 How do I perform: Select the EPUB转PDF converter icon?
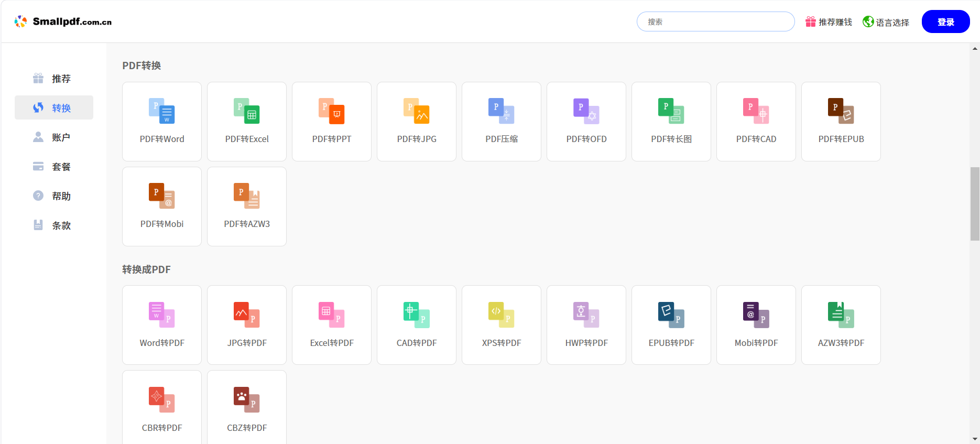coord(671,315)
